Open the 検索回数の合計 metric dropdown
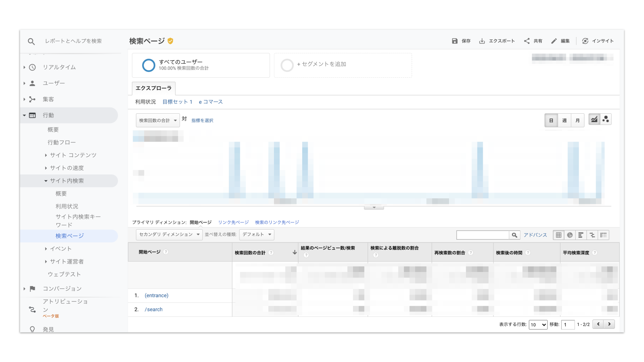The image size is (644, 362). click(158, 120)
